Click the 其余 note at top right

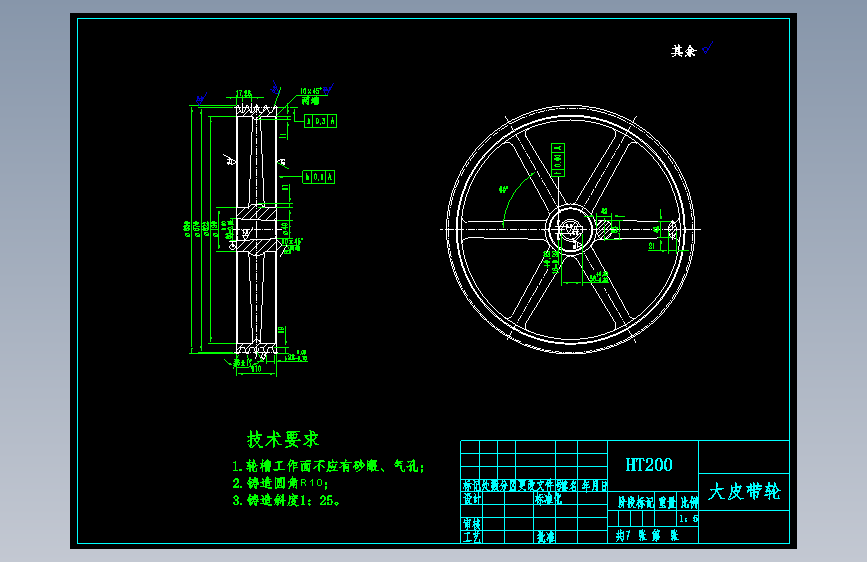[x=683, y=51]
